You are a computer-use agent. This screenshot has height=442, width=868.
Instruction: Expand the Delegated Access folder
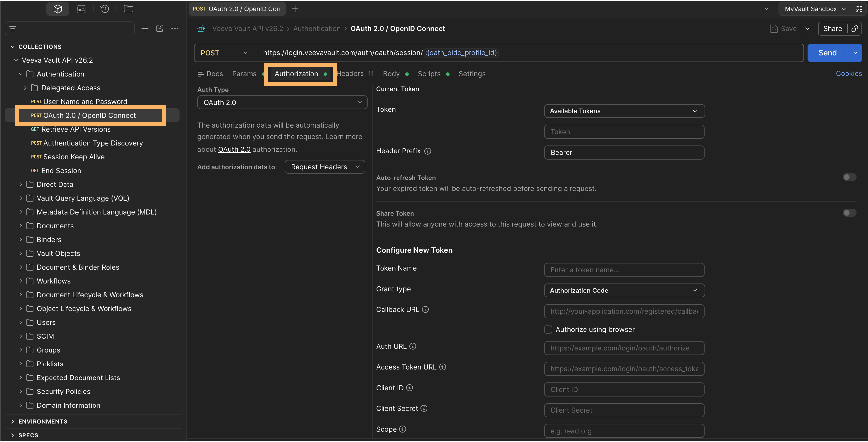(x=25, y=88)
